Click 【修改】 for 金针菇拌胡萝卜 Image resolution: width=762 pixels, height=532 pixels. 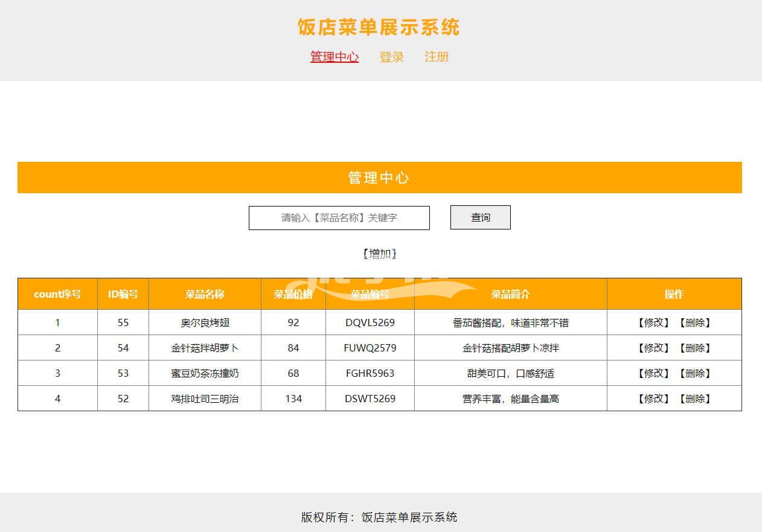[653, 348]
